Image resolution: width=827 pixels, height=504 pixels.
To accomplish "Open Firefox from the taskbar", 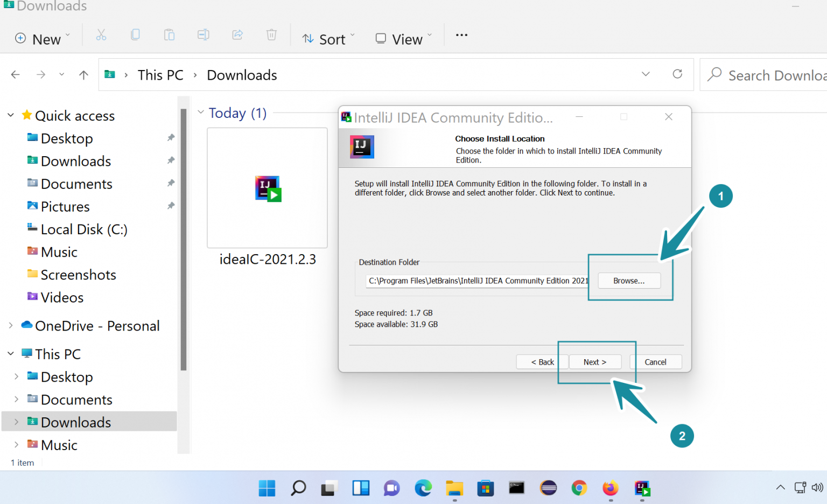I will [x=610, y=488].
